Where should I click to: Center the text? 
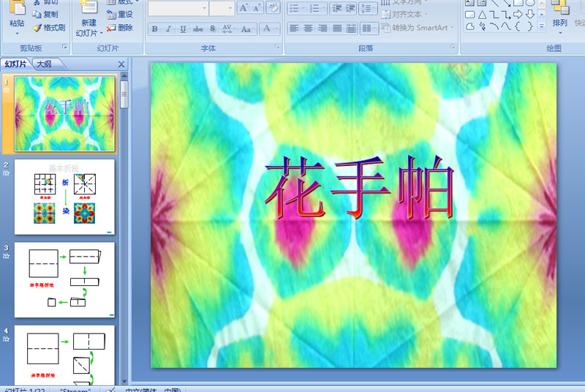pyautogui.click(x=308, y=29)
